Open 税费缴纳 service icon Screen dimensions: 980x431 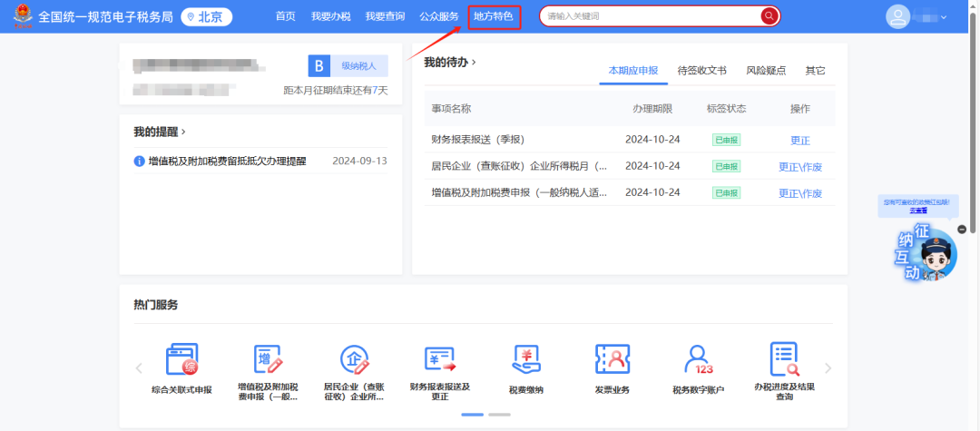pyautogui.click(x=526, y=359)
